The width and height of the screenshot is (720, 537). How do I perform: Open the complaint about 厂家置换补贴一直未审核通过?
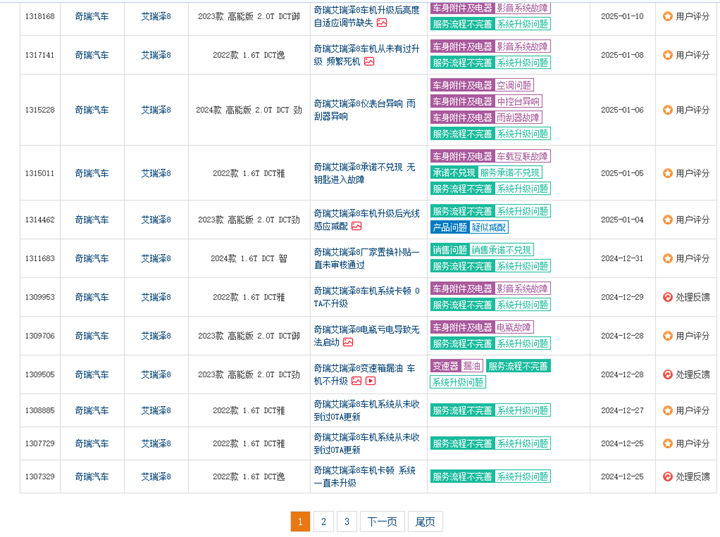point(366,258)
